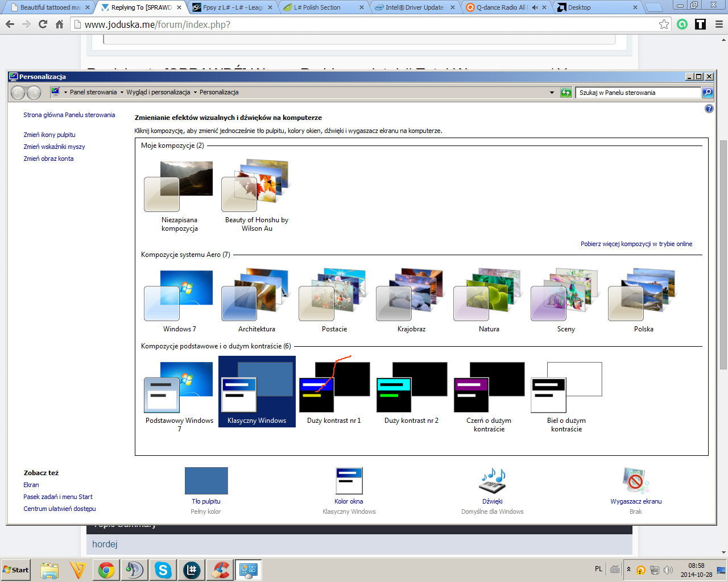The image size is (728, 582).
Task: Click Pobierz więcej kompozycji w trybie online
Action: point(636,244)
